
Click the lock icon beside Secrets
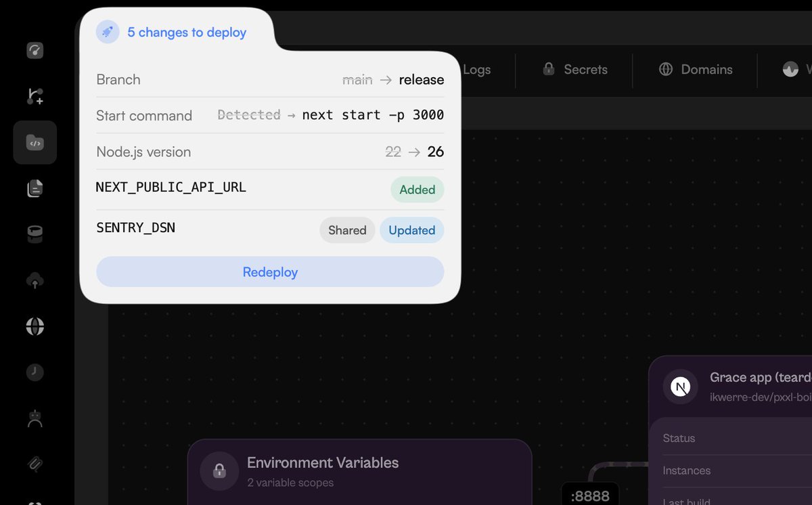pos(549,69)
